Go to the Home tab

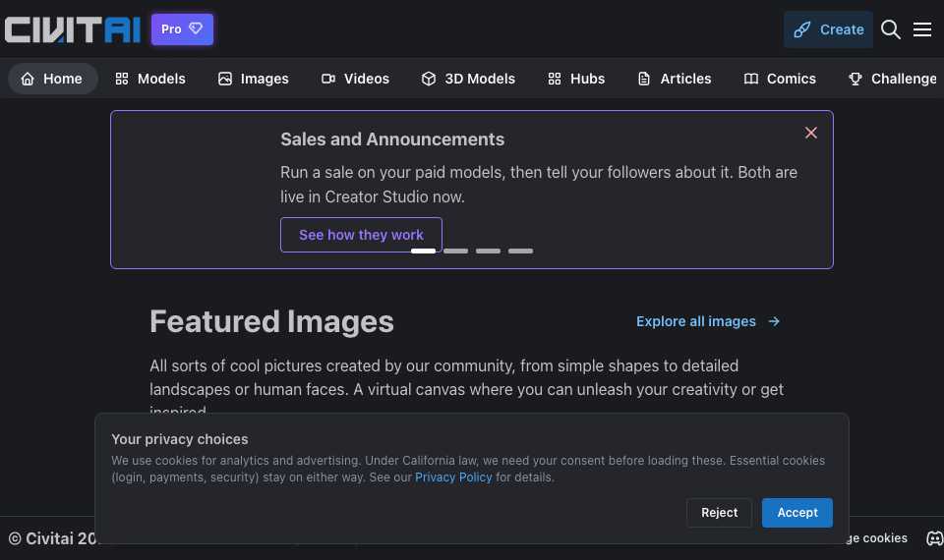coord(52,79)
